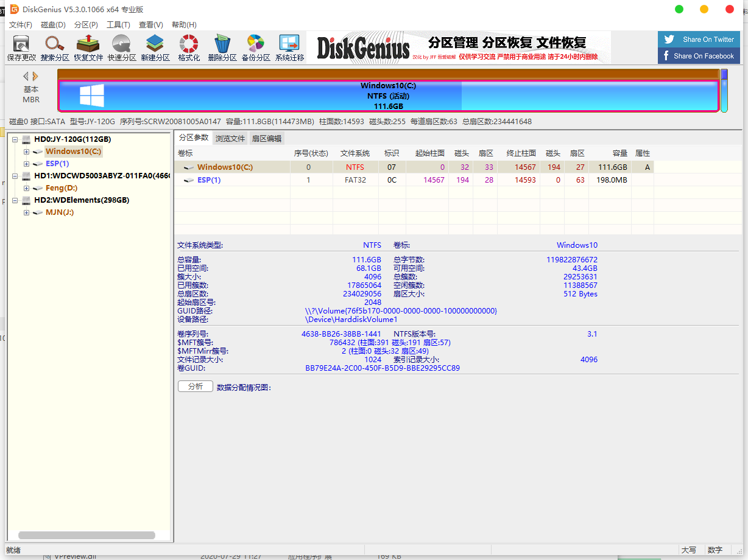
Task: Click the volume GUID value BB79E24A-2C00-450F
Action: [x=383, y=368]
